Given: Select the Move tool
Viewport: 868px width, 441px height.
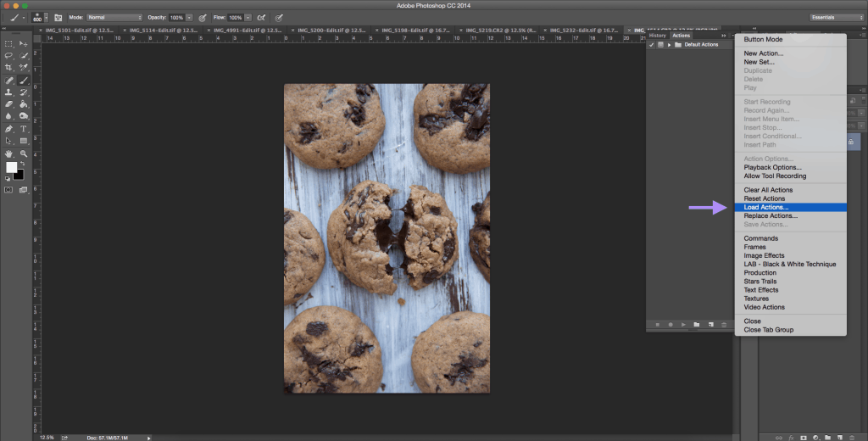Looking at the screenshot, I should 23,44.
